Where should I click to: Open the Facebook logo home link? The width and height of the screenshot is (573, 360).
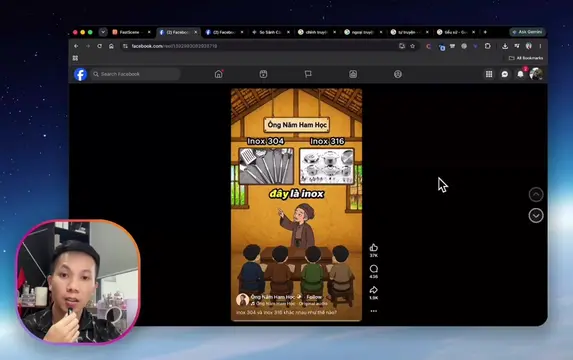(80, 74)
